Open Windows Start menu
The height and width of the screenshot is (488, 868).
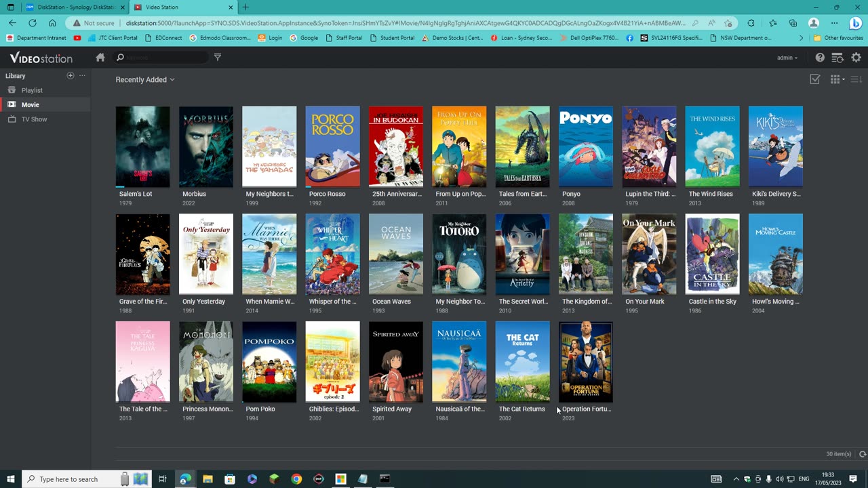coord(11,479)
